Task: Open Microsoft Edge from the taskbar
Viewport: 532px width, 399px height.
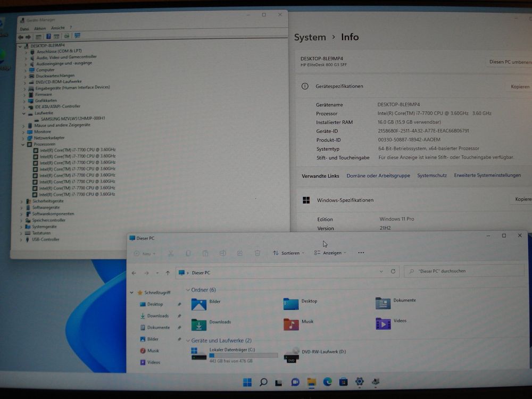Action: tap(328, 382)
